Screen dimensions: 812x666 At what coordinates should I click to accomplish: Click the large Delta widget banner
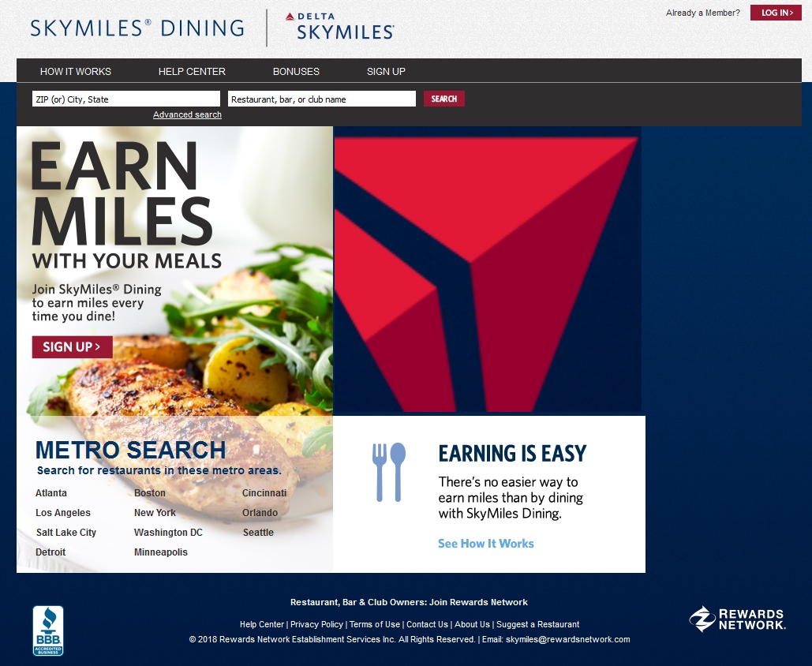coord(488,269)
